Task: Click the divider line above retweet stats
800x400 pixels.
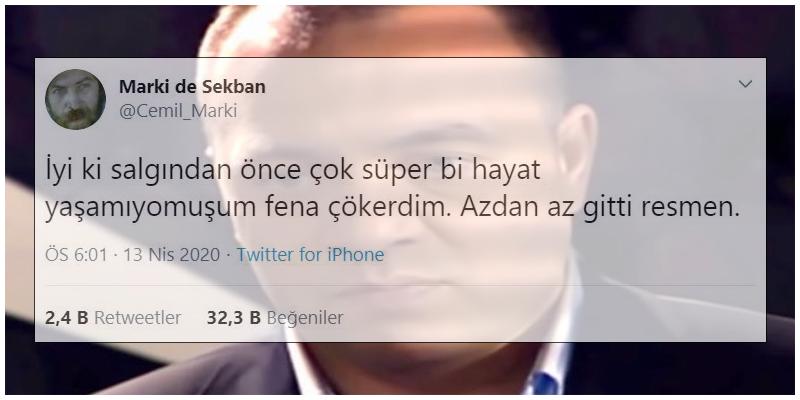Action: [399, 286]
